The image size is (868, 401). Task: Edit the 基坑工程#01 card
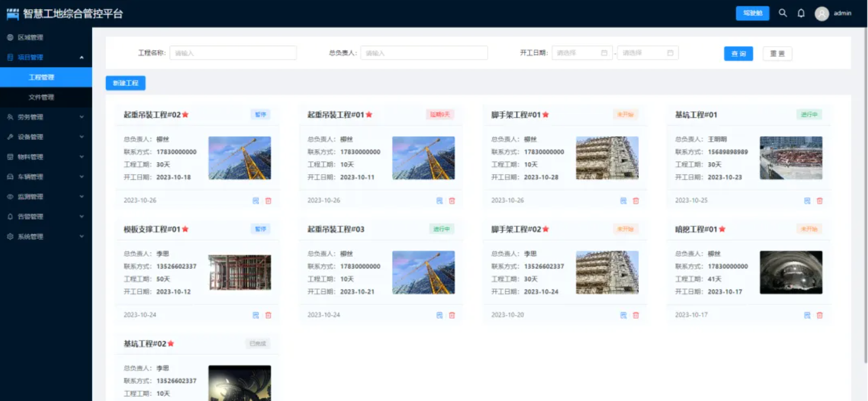(807, 201)
